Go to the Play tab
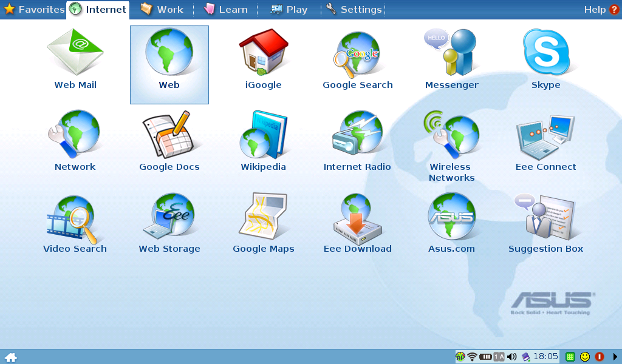The height and width of the screenshot is (364, 622). [289, 10]
